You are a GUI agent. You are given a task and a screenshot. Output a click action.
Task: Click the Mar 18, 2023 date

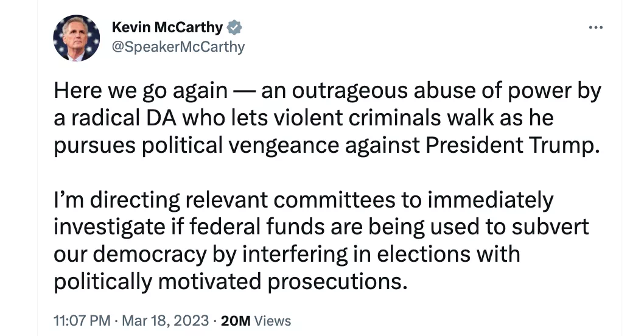click(166, 320)
